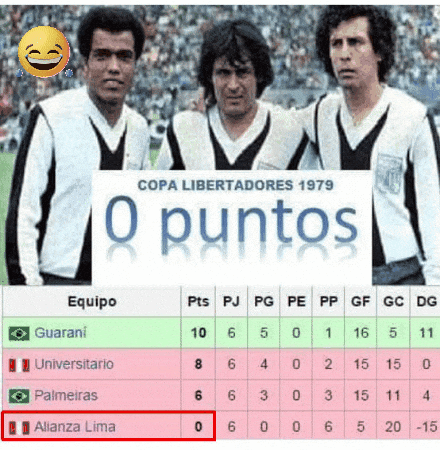
Task: Click the DG column header
Action: pos(426,301)
